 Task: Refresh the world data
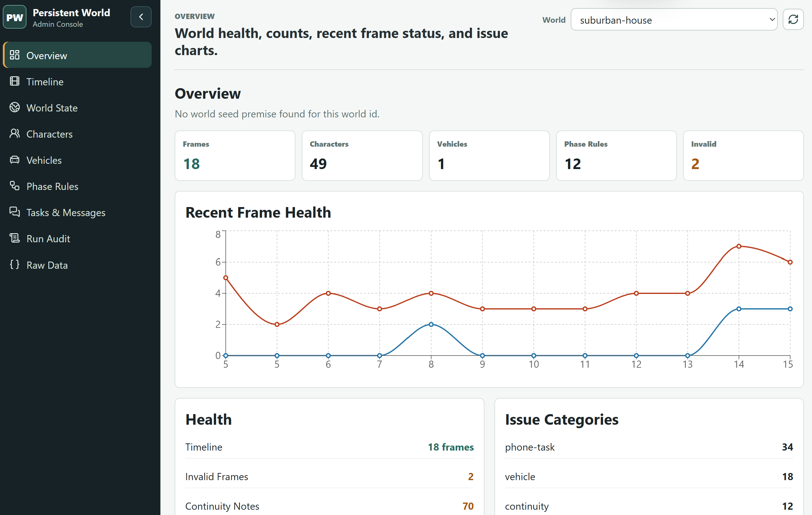click(793, 20)
